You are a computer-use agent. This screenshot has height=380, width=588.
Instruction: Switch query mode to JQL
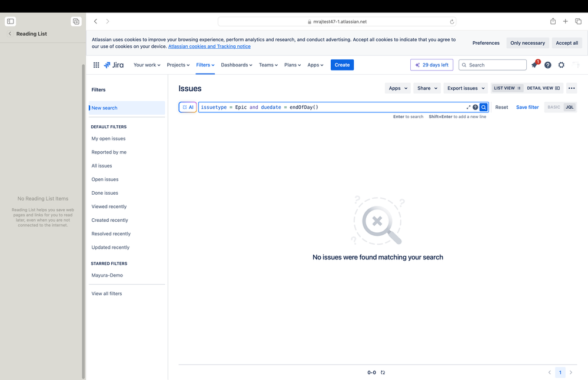(x=569, y=107)
